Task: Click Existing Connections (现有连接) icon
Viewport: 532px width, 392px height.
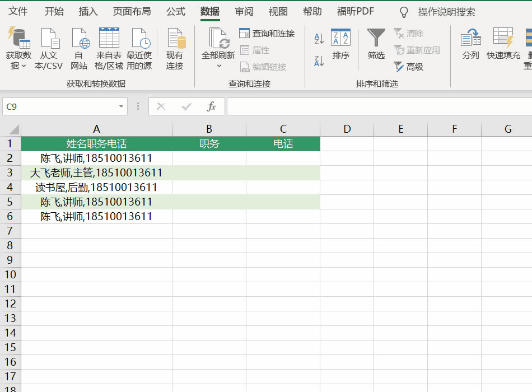Action: click(x=175, y=39)
